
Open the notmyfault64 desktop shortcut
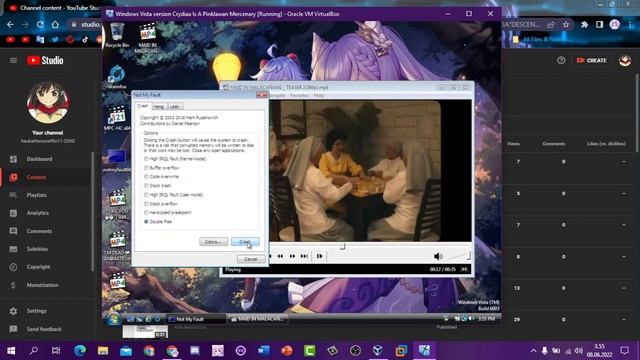117,160
